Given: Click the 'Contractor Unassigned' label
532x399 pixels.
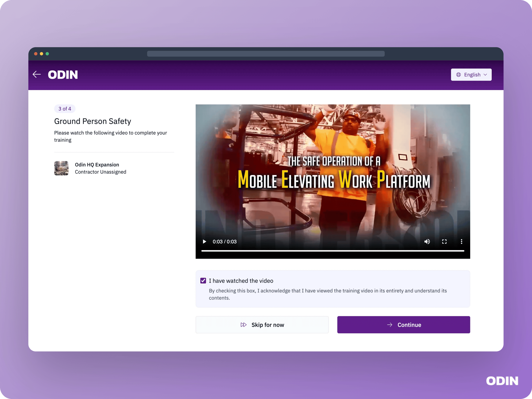Looking at the screenshot, I should point(101,172).
